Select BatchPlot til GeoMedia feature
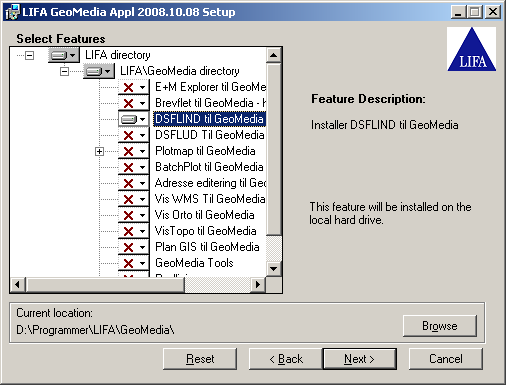 (x=209, y=167)
